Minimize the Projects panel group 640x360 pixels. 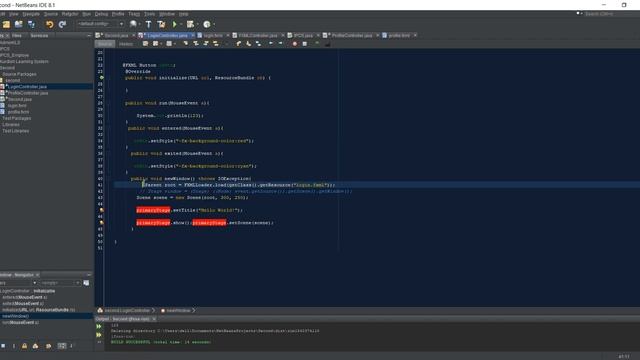pos(89,36)
